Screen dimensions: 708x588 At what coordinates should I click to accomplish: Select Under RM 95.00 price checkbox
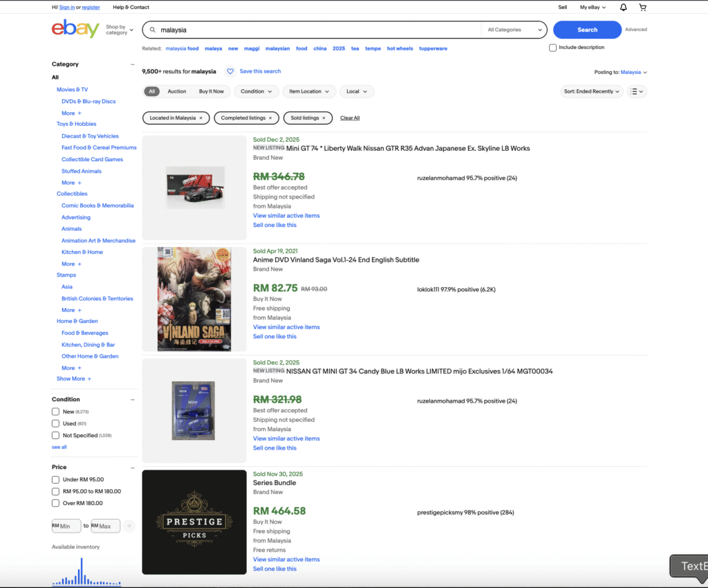click(55, 479)
